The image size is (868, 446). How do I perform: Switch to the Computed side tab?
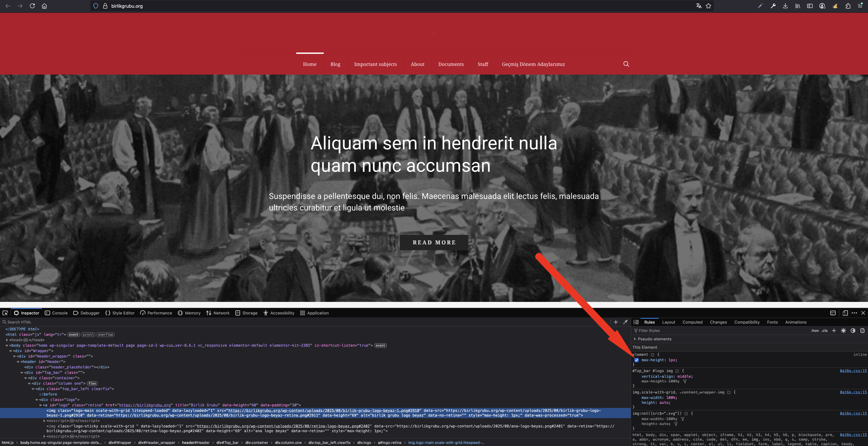coord(692,322)
